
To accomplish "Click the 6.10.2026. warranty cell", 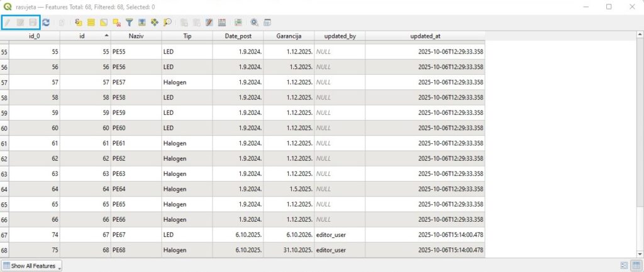I will 289,235.
